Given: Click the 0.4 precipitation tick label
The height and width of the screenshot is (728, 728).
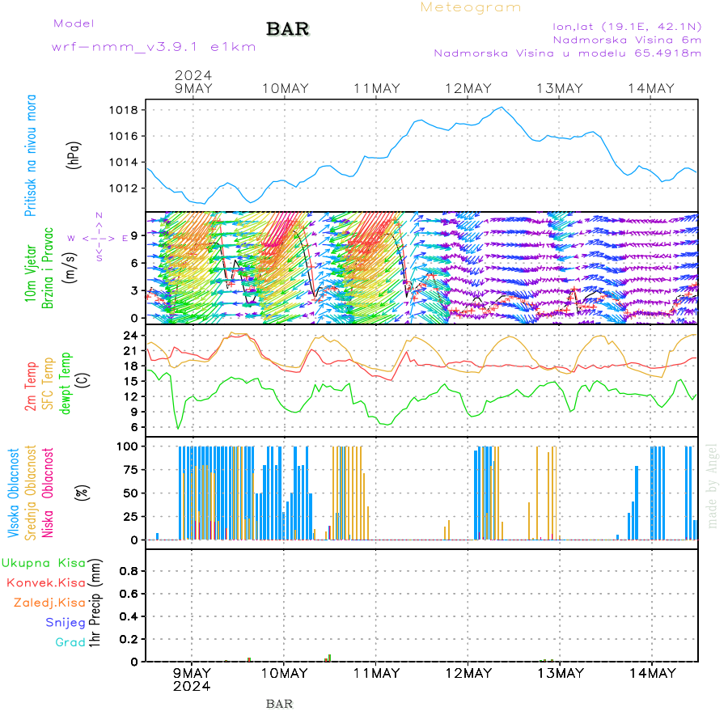Looking at the screenshot, I should pos(129,616).
